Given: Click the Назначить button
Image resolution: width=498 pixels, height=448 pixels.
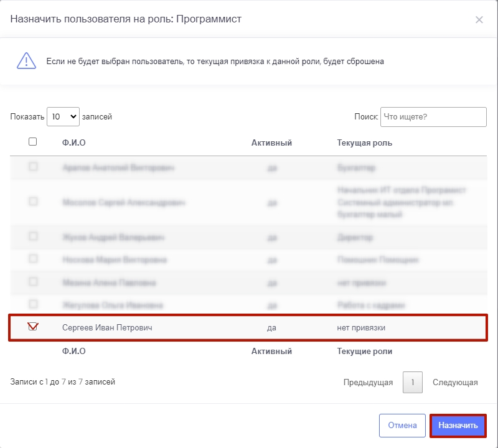Looking at the screenshot, I should 458,426.
